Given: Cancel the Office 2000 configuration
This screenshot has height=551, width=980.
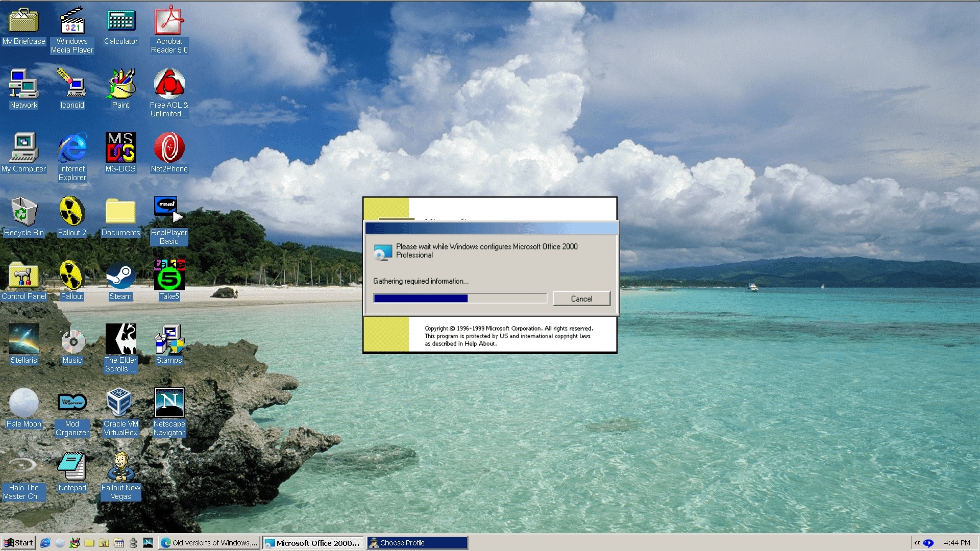Looking at the screenshot, I should (x=581, y=298).
